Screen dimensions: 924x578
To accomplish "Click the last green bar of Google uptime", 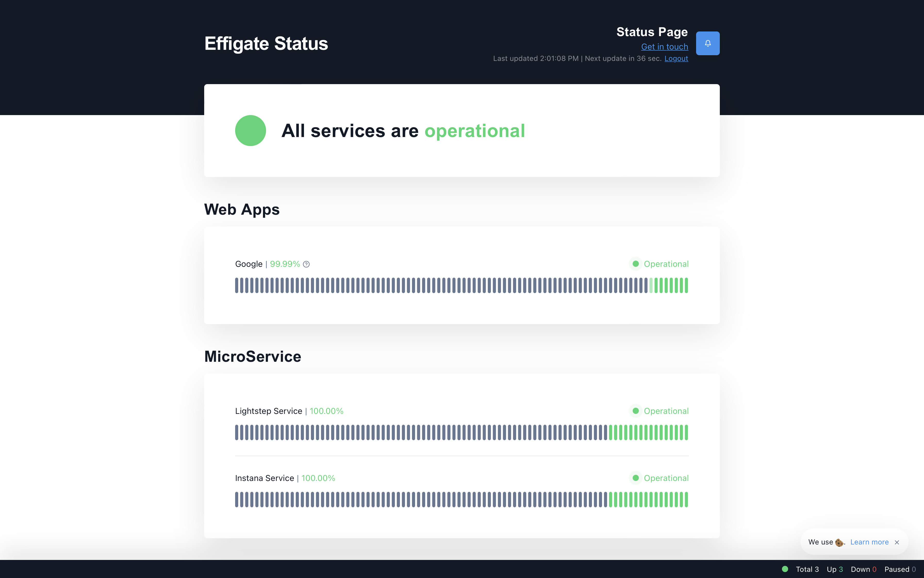I will (x=686, y=286).
